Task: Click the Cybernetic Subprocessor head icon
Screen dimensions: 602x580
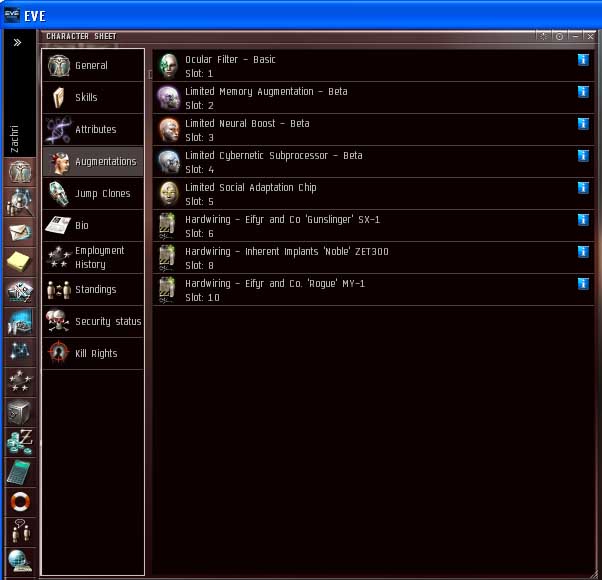Action: pyautogui.click(x=169, y=162)
